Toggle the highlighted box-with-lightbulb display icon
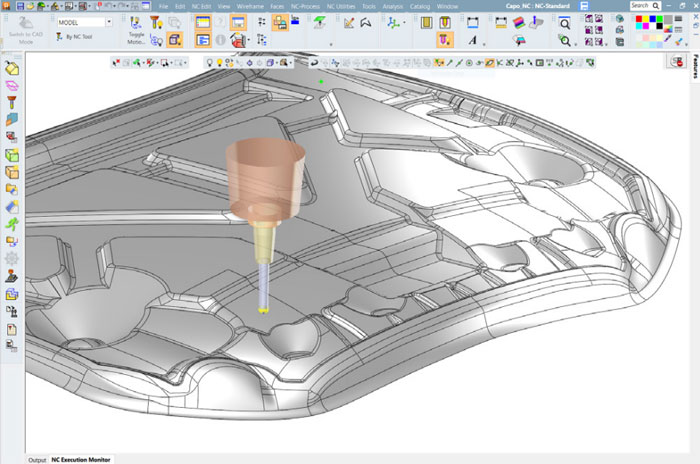 point(175,40)
